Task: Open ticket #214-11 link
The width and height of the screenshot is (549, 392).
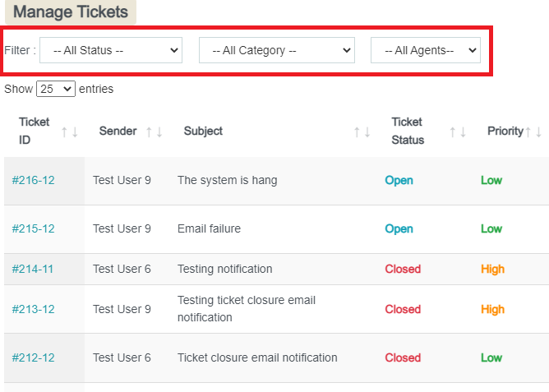Action: tap(33, 269)
